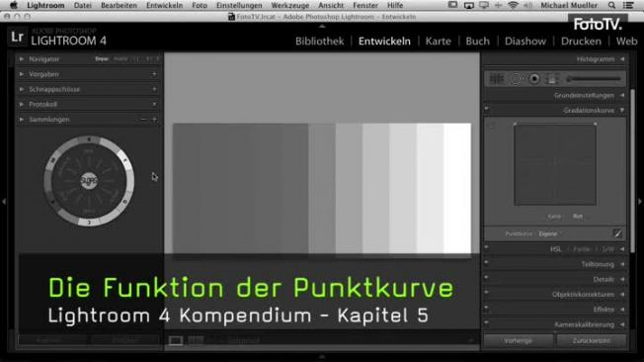Select Farbe in the HSL panel header
Screen dimensions: 644x362
pos(581,249)
